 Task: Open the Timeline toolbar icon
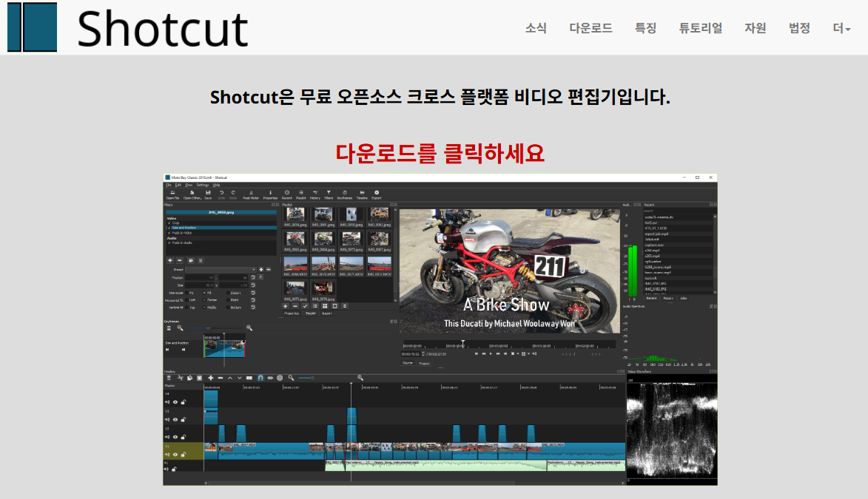click(362, 194)
